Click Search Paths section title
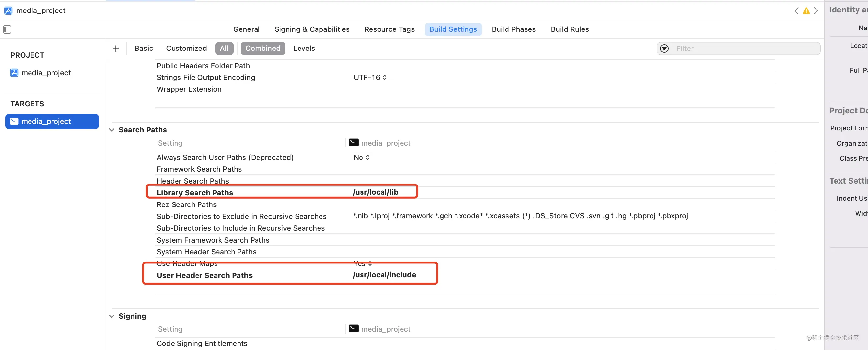Viewport: 868px width, 350px height. pyautogui.click(x=142, y=130)
